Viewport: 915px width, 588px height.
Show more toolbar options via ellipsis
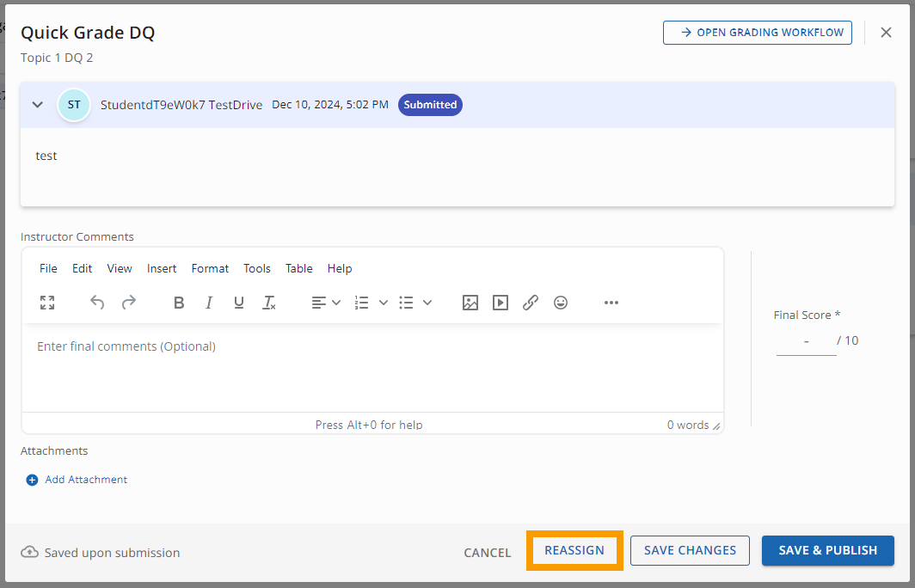coord(611,303)
